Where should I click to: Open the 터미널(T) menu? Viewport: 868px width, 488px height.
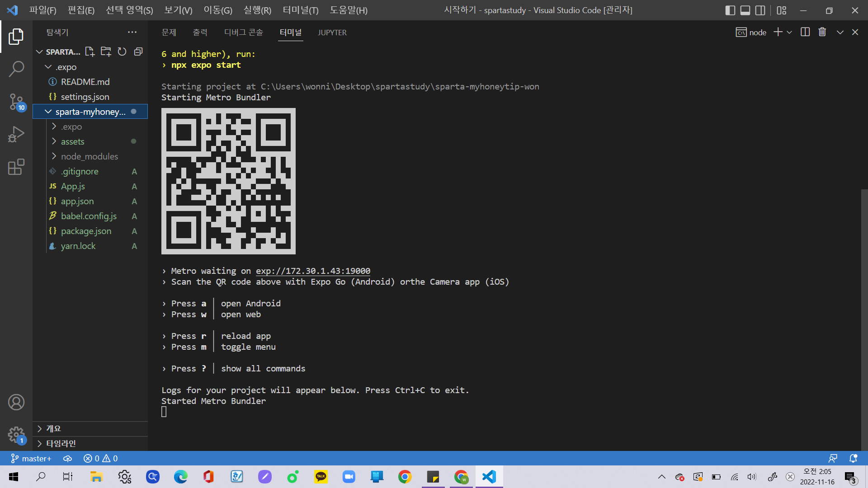click(x=301, y=10)
